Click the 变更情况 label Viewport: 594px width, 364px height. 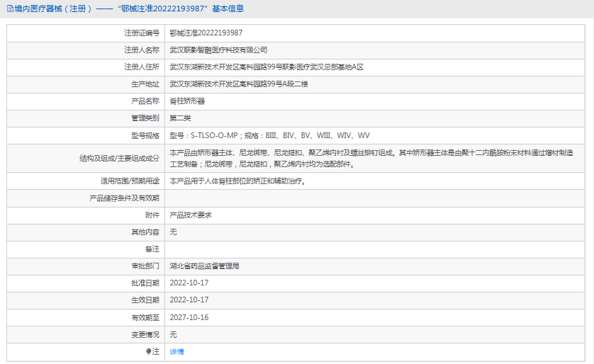point(145,334)
